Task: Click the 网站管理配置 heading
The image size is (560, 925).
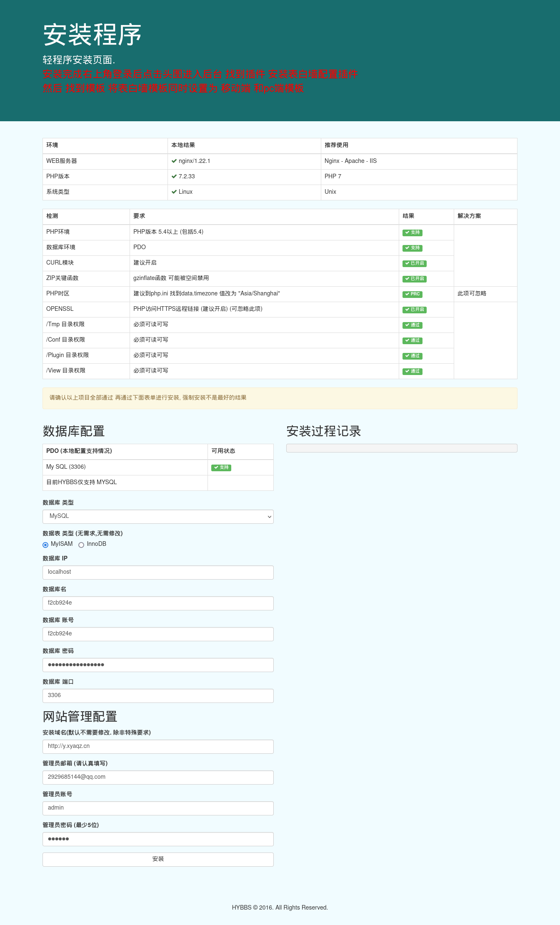Action: 80,717
